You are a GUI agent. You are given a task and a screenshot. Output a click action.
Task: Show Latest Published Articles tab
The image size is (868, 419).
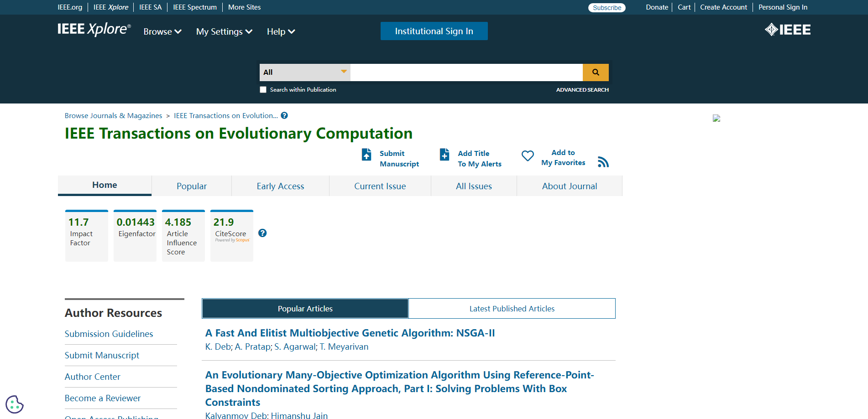click(x=512, y=309)
